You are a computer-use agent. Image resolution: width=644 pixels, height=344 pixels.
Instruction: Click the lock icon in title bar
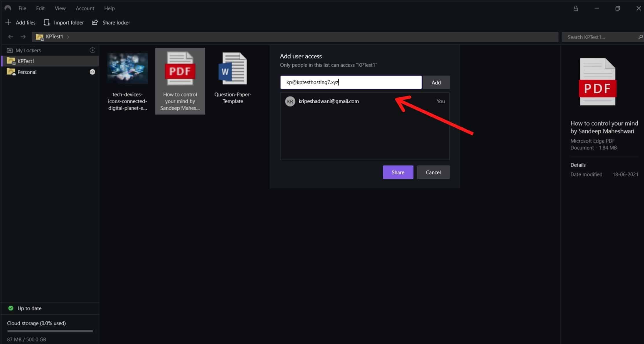pyautogui.click(x=575, y=8)
